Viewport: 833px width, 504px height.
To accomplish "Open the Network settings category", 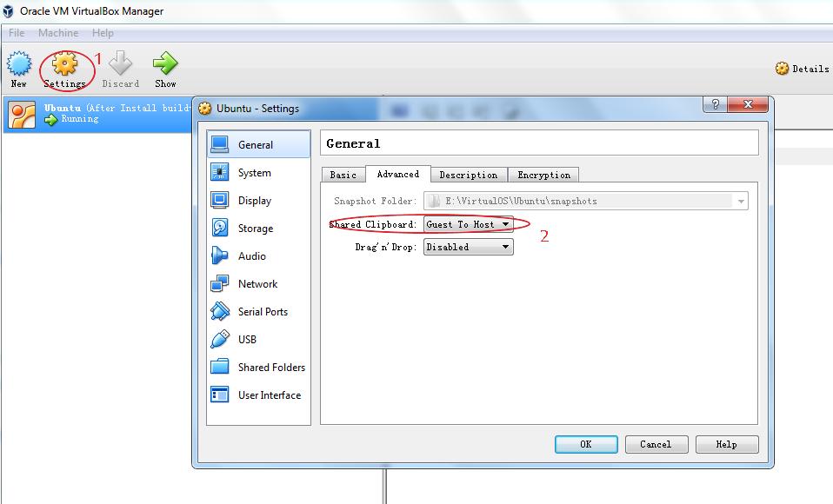I will tap(258, 283).
